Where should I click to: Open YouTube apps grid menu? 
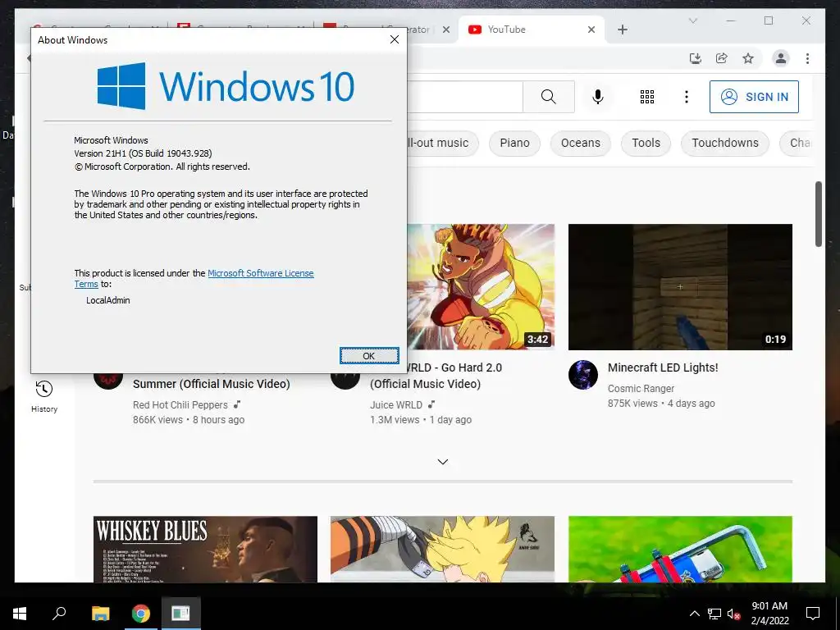click(x=647, y=97)
